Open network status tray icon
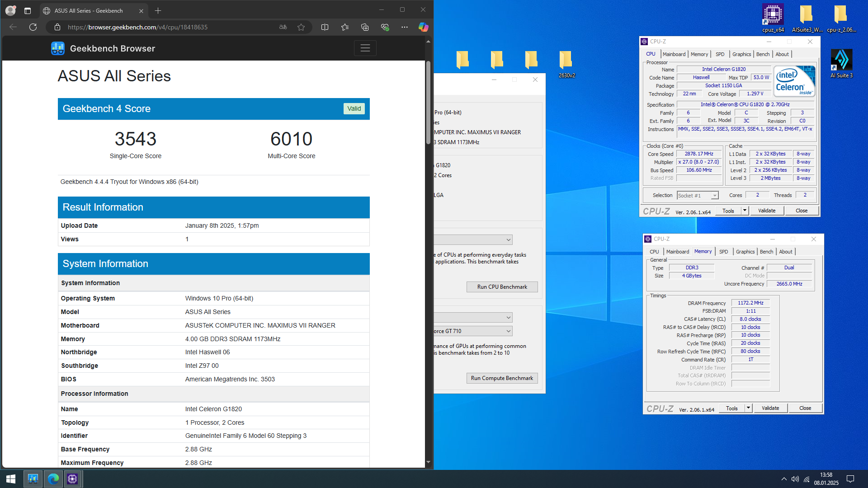Screen dimensions: 868x488 pos(807,479)
